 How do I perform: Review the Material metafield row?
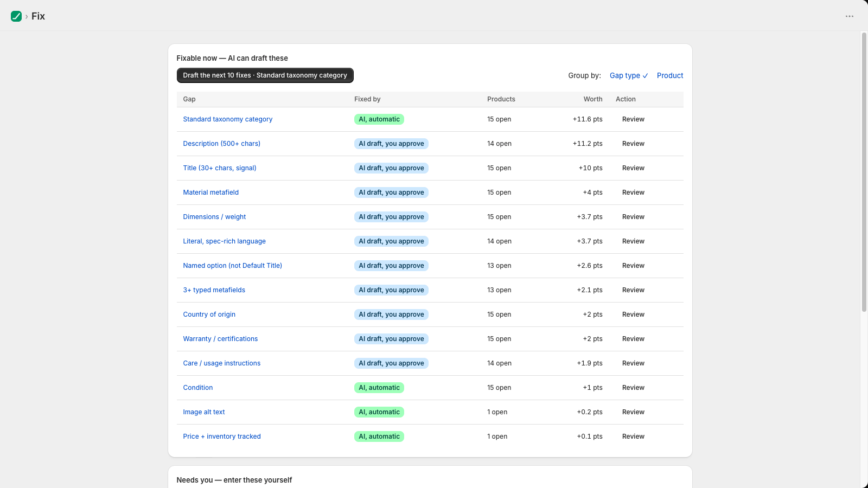(x=633, y=192)
